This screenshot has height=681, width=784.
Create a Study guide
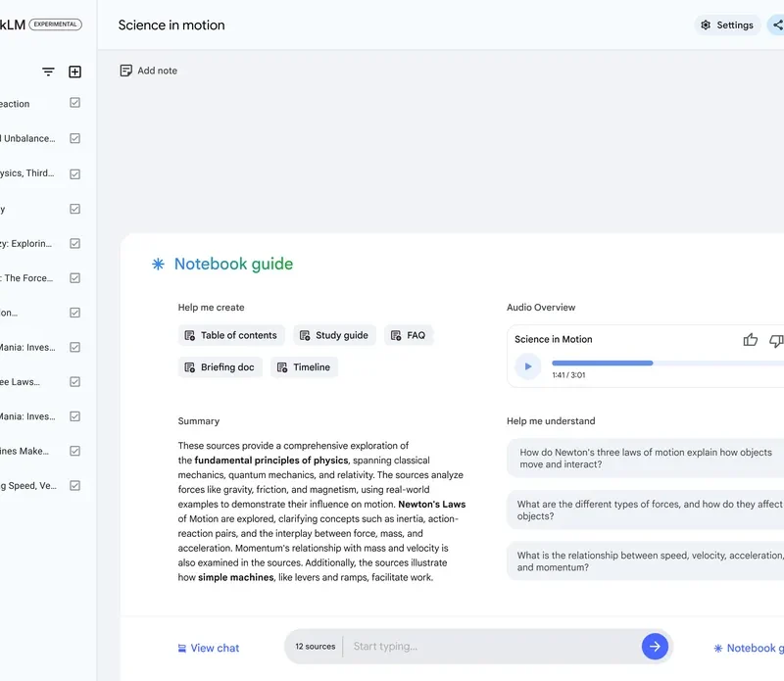pyautogui.click(x=333, y=335)
